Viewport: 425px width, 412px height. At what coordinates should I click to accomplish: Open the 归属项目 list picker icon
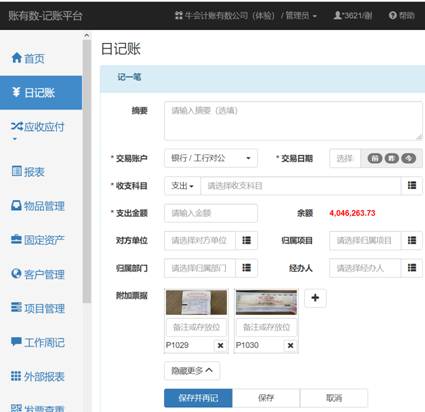coord(412,240)
